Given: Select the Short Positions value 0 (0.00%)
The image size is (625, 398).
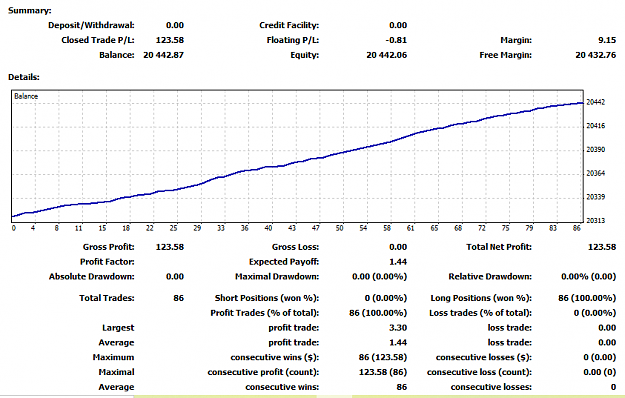Looking at the screenshot, I should [385, 298].
